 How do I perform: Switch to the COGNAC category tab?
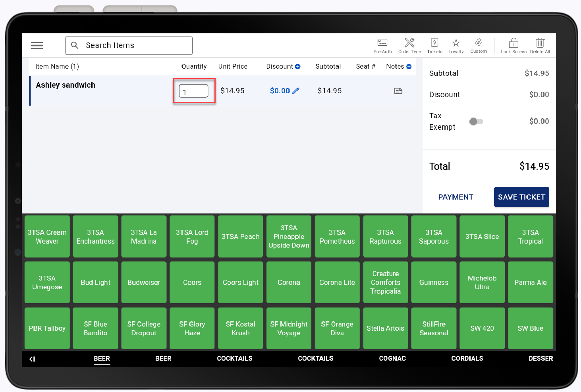[x=392, y=358]
